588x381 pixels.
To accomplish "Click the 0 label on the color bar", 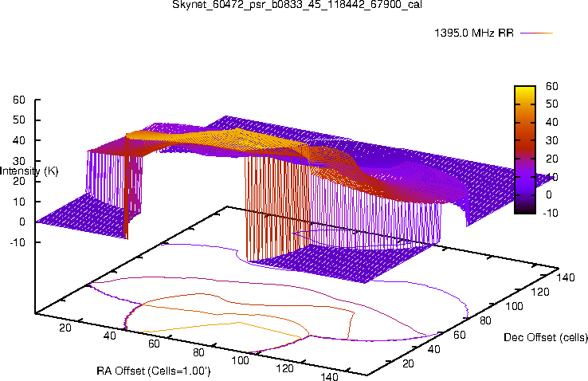I will tap(549, 194).
